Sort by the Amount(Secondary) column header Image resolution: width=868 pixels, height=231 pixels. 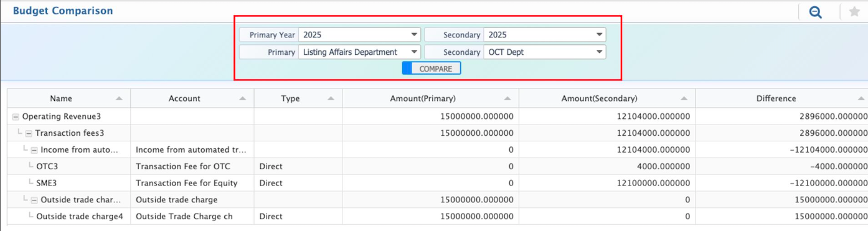[607, 98]
